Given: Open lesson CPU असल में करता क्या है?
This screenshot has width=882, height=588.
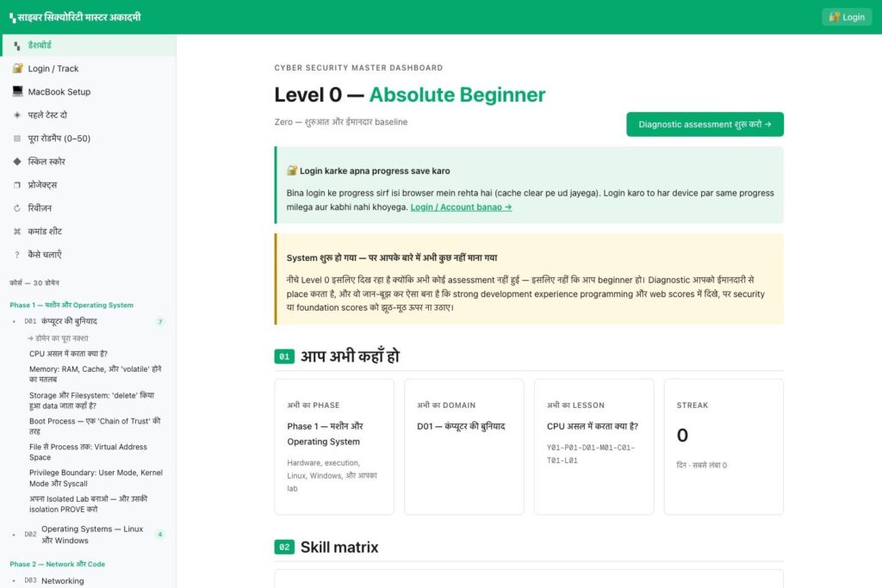Looking at the screenshot, I should coord(68,354).
